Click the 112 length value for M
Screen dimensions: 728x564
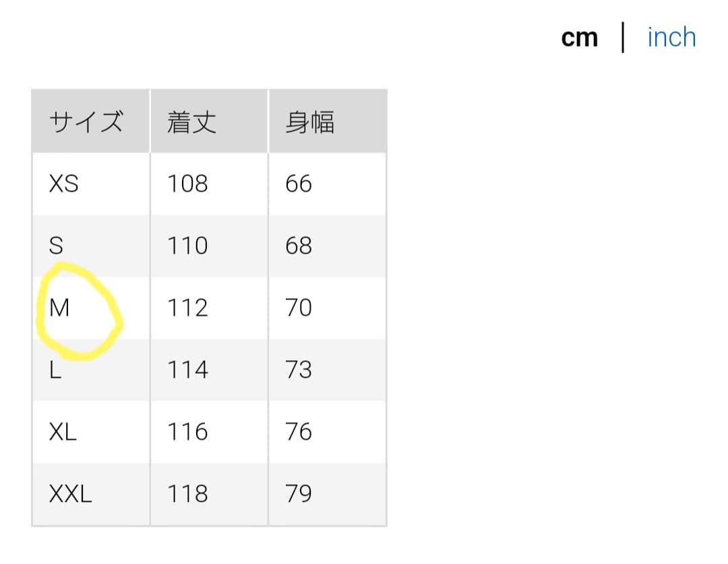(187, 308)
